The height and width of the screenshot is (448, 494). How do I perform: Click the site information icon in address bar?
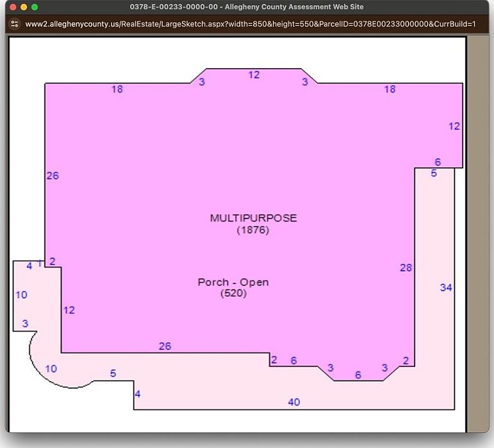pyautogui.click(x=15, y=24)
